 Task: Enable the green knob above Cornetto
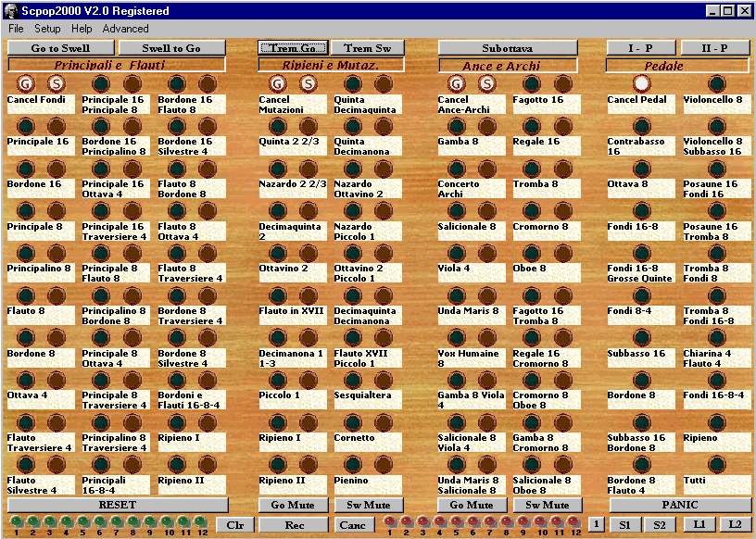click(x=352, y=423)
